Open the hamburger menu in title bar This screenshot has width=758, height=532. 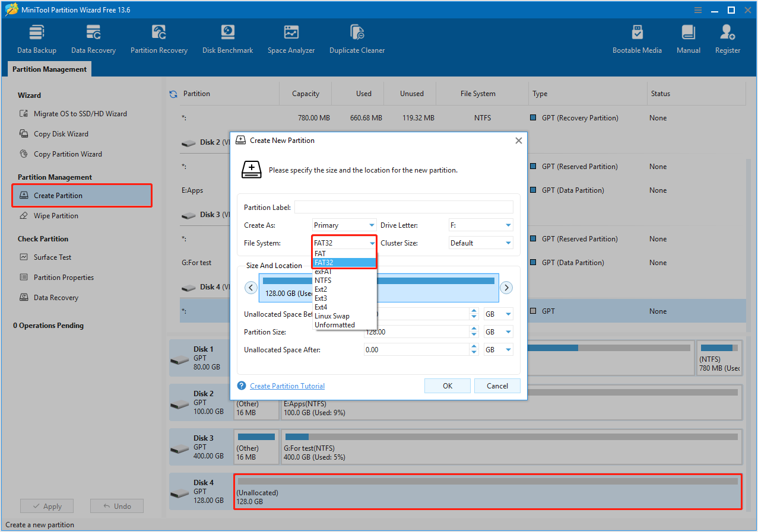coord(697,10)
